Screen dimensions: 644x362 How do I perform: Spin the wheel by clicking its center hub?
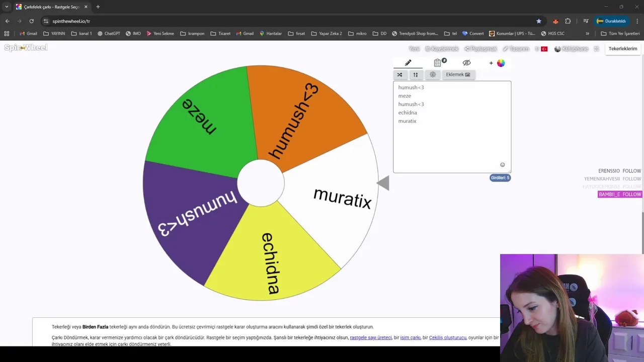click(x=261, y=184)
